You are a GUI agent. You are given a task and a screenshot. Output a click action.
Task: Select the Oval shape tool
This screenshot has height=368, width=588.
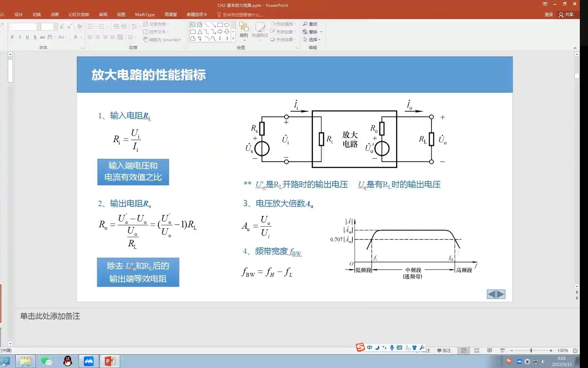pos(227,25)
